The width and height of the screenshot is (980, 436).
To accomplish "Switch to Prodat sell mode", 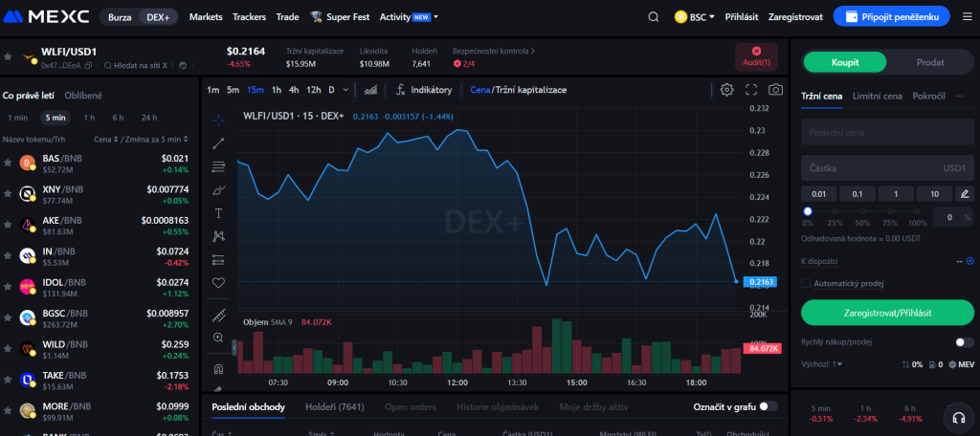I will [930, 62].
